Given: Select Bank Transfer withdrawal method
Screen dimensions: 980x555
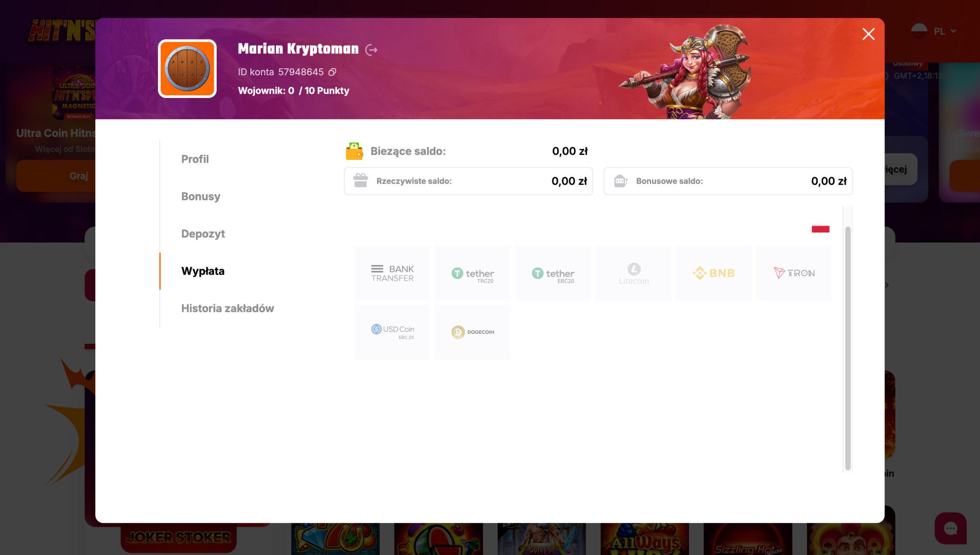Looking at the screenshot, I should click(x=392, y=273).
